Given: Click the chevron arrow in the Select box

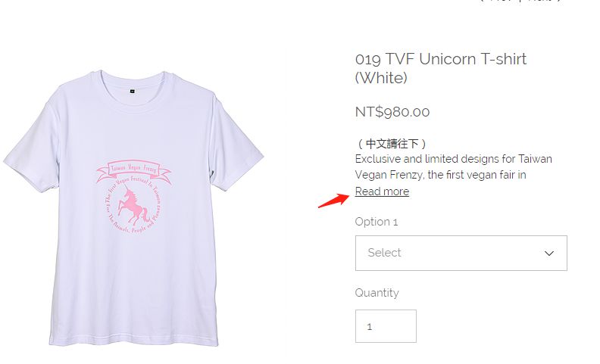Looking at the screenshot, I should (x=549, y=254).
